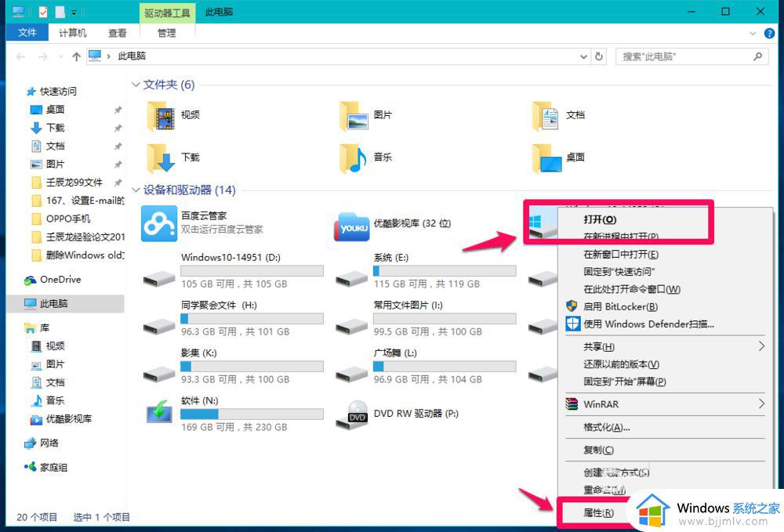784x532 pixels.
Task: Select the 影集 (K:) drive icon
Action: pyautogui.click(x=159, y=375)
